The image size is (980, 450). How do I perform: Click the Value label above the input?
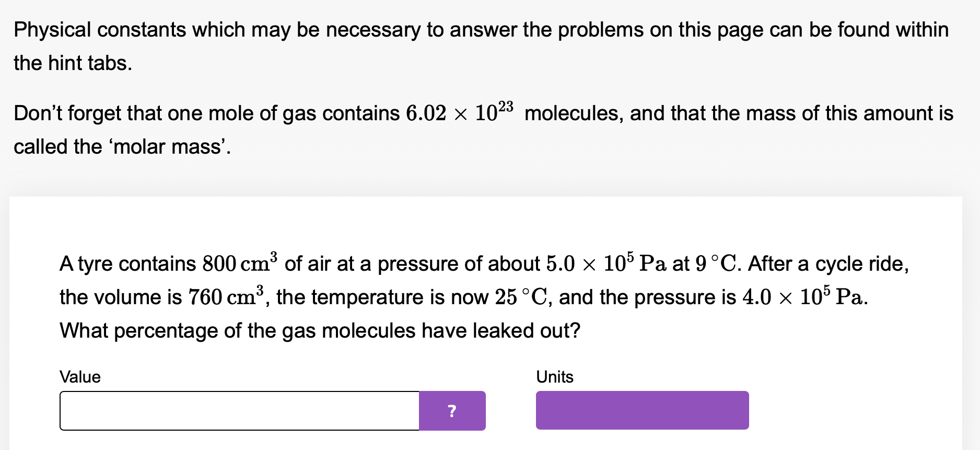[x=80, y=377]
